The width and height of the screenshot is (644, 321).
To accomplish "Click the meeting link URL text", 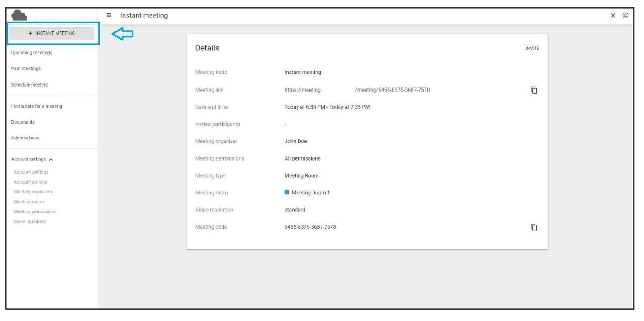I will click(357, 90).
